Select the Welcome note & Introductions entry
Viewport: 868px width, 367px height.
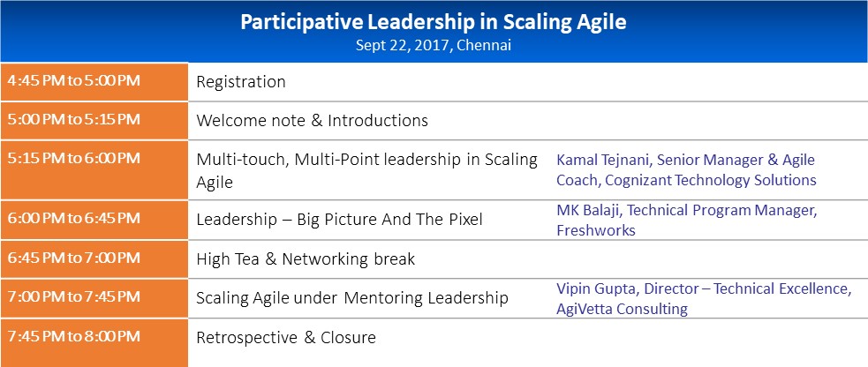[312, 120]
